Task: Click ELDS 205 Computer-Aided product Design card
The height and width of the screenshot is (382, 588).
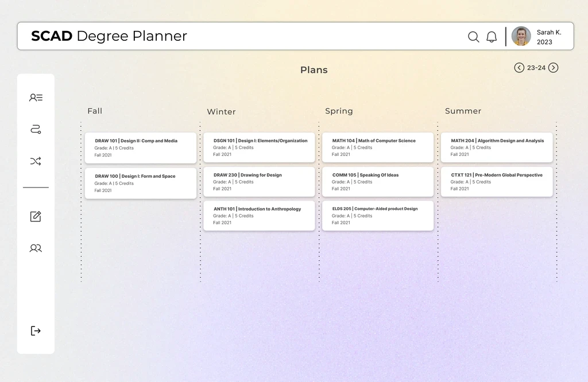Action: coord(378,216)
